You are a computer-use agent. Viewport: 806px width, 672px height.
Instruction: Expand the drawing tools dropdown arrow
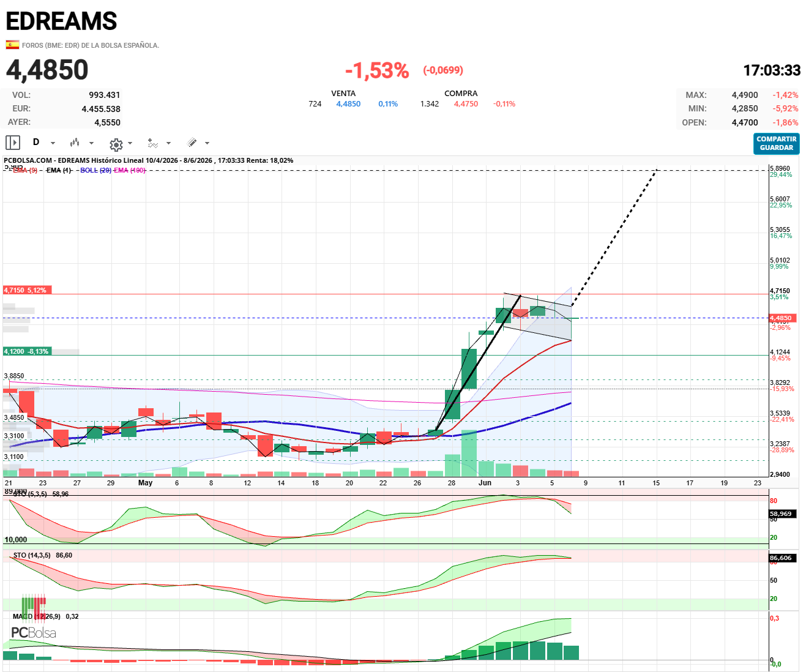pyautogui.click(x=207, y=143)
